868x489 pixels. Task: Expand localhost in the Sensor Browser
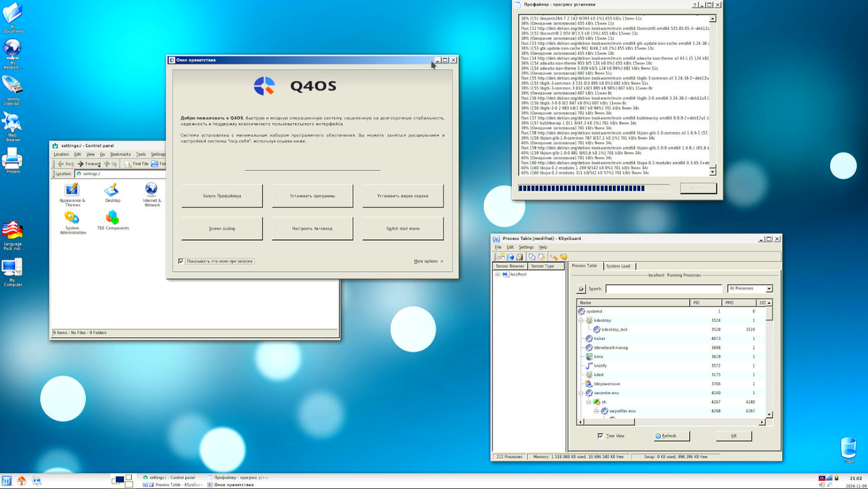coord(496,273)
